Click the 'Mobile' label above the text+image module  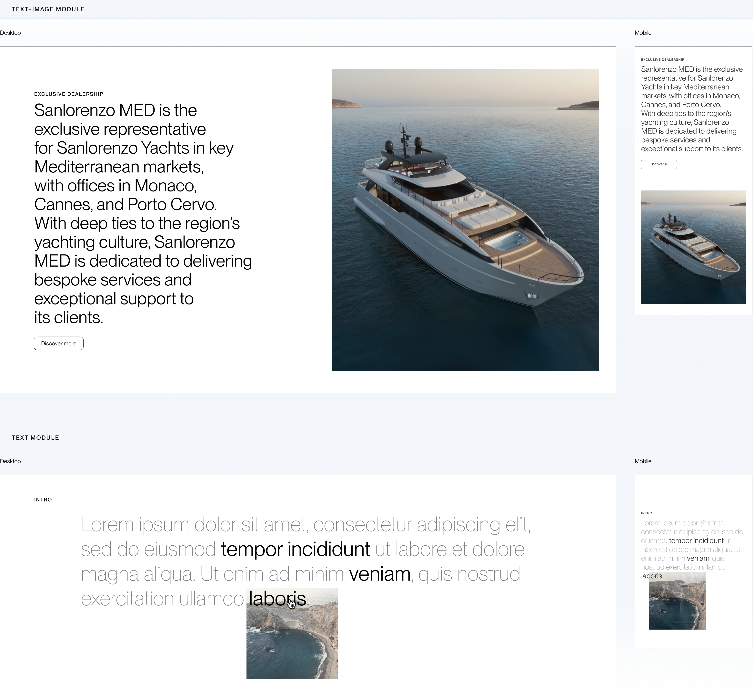tap(643, 33)
